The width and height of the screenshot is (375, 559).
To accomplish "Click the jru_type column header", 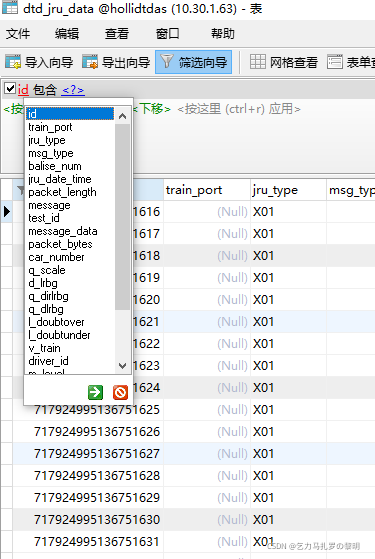I will click(x=288, y=190).
